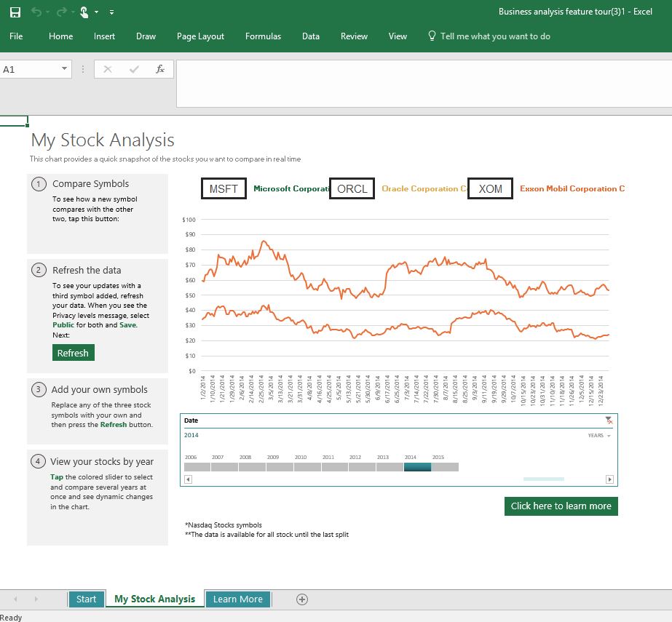Viewport: 672px width, 622px height.
Task: Select the Data ribbon tab
Action: [x=311, y=36]
